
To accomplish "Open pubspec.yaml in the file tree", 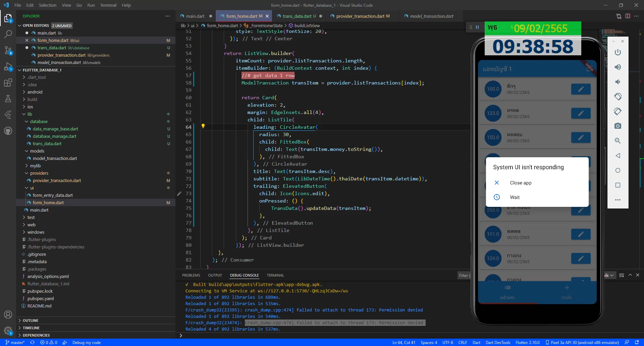I will (x=41, y=298).
